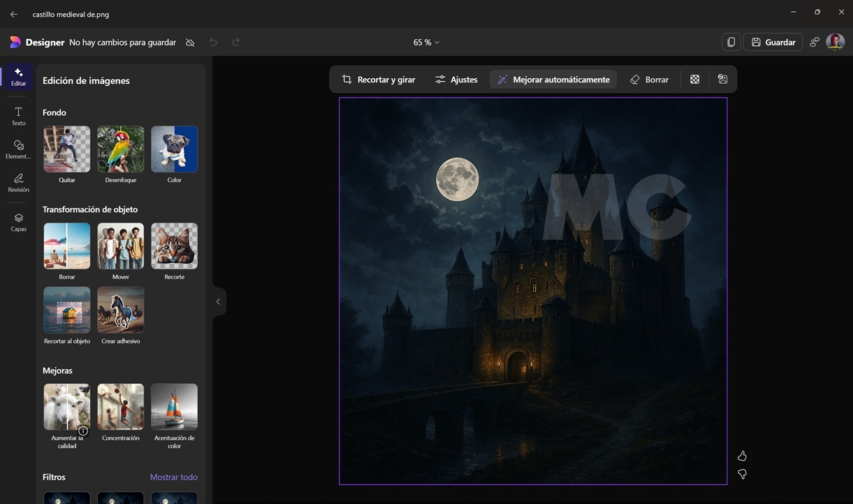The image size is (853, 504).
Task: Click the info icon on Aumentar la calidad
Action: (83, 431)
